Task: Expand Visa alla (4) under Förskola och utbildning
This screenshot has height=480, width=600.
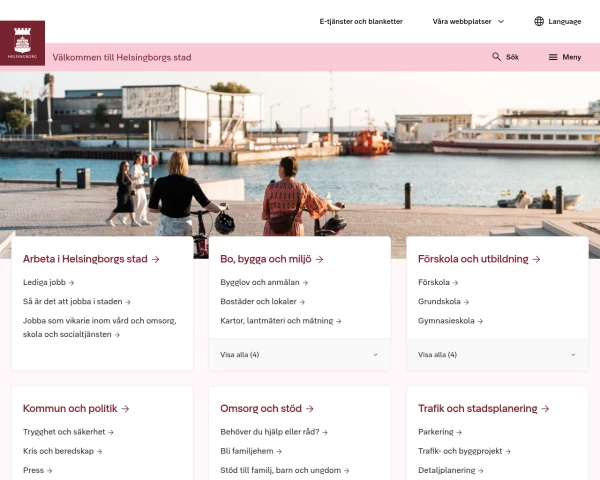Action: point(497,355)
